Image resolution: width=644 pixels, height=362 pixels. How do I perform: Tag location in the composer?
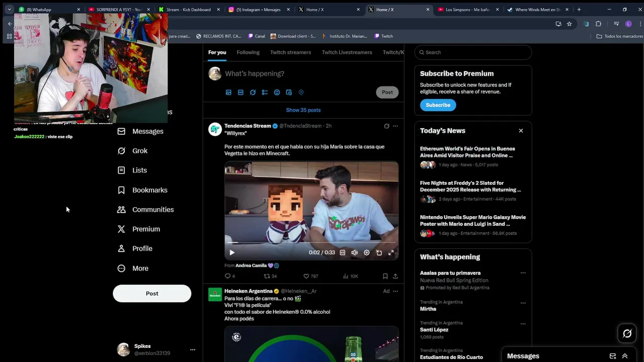tap(301, 93)
